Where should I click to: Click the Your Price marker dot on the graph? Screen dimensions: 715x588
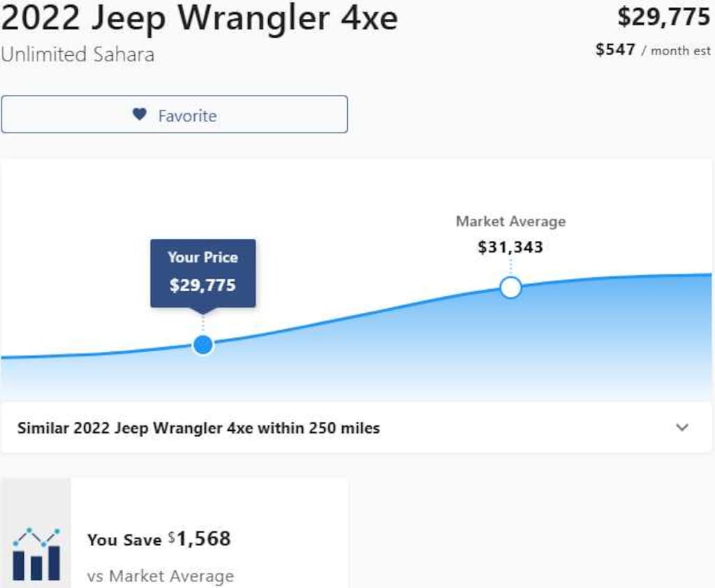[202, 344]
